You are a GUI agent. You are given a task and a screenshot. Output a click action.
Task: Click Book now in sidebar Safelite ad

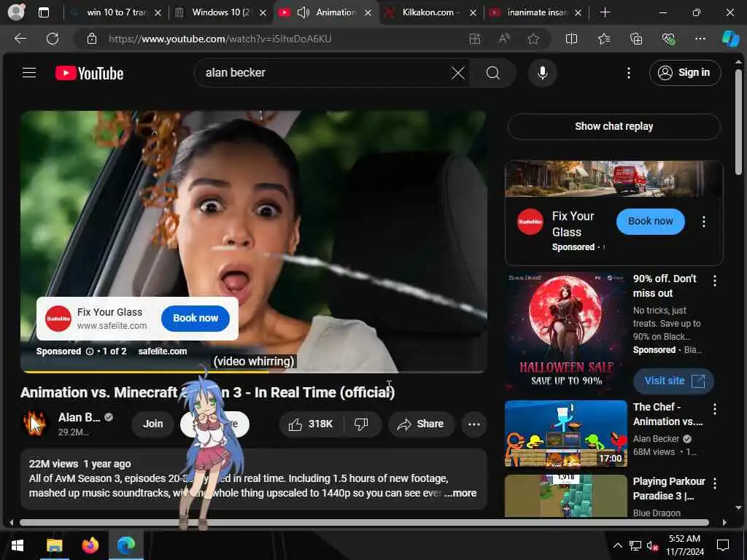pyautogui.click(x=650, y=221)
